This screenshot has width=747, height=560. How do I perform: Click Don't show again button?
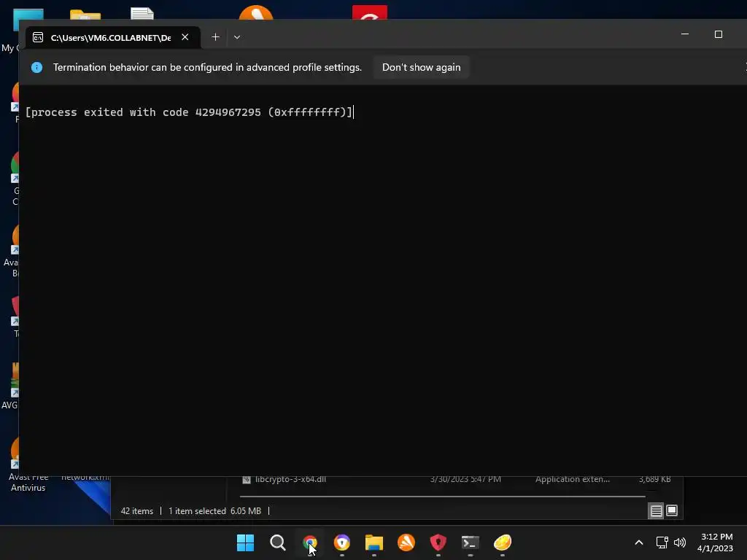point(421,68)
